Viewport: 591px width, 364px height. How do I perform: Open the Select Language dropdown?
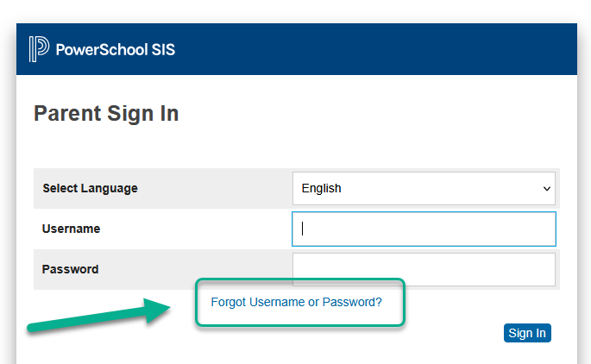(x=424, y=188)
